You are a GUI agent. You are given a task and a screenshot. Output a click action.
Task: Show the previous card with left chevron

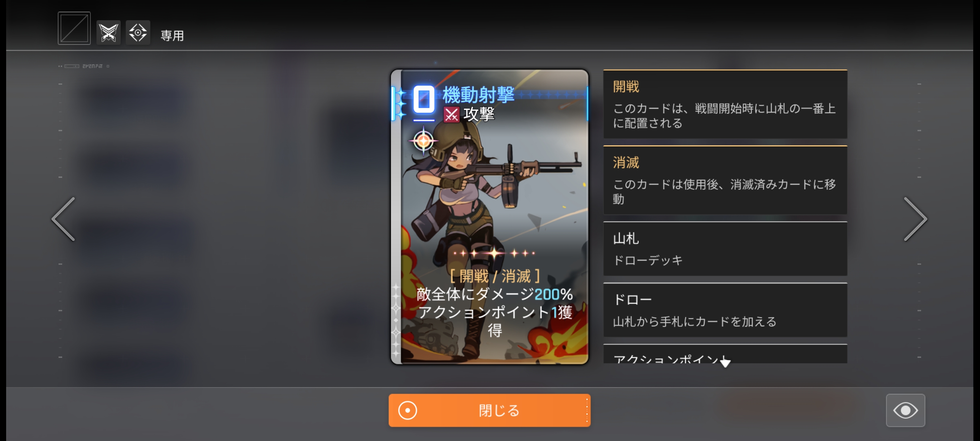coord(64,219)
